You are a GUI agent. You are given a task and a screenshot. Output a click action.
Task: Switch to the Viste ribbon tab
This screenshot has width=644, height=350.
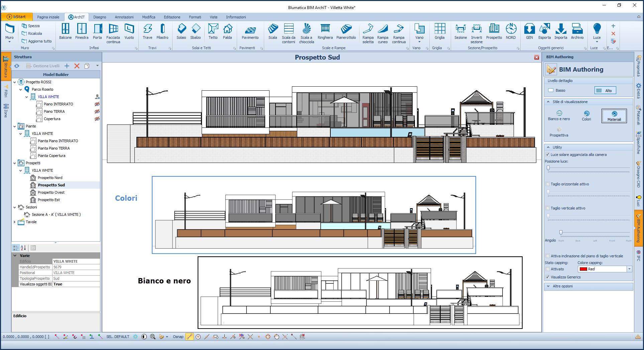(213, 17)
